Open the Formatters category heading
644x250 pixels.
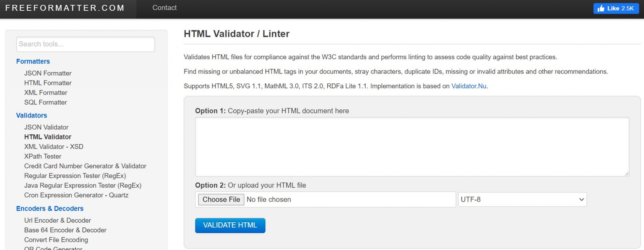[x=33, y=61]
